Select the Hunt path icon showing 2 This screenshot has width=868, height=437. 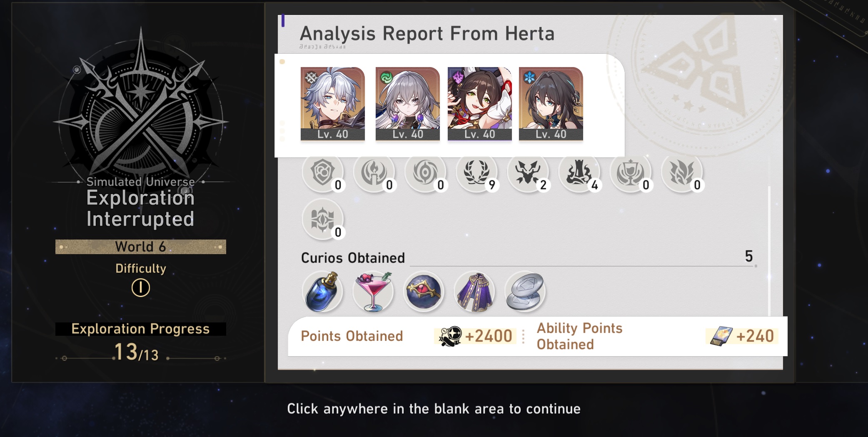pos(528,173)
